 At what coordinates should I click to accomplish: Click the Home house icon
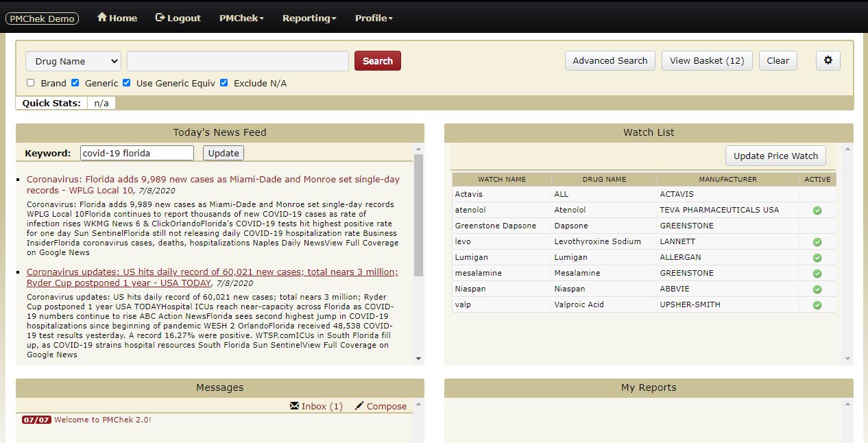pyautogui.click(x=102, y=17)
